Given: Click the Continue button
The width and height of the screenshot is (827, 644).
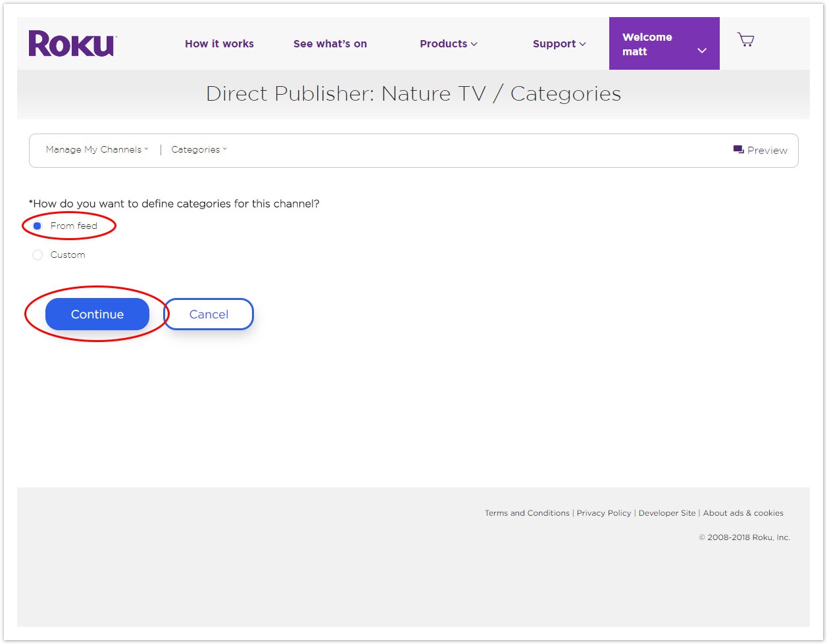Looking at the screenshot, I should click(x=97, y=314).
